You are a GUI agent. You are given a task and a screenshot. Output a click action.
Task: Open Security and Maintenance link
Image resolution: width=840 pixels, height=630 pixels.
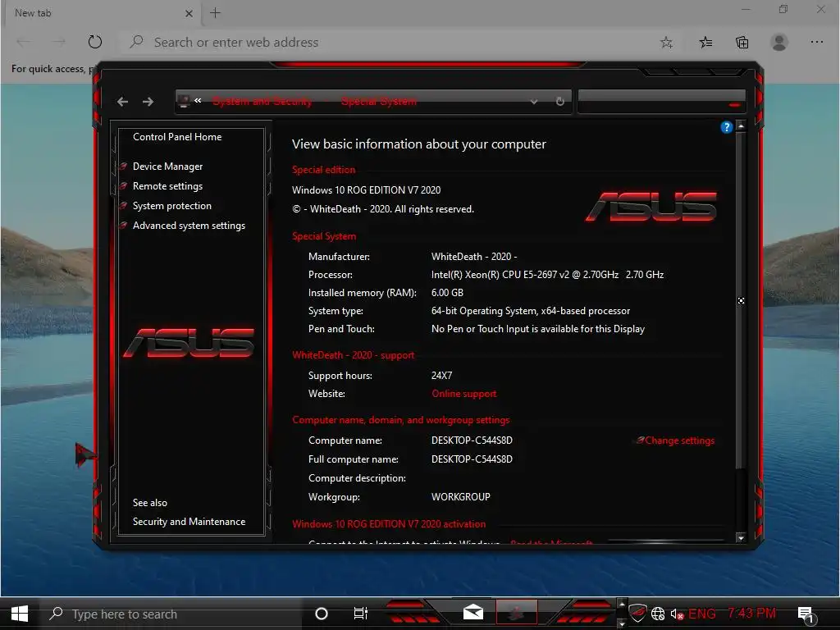click(189, 521)
